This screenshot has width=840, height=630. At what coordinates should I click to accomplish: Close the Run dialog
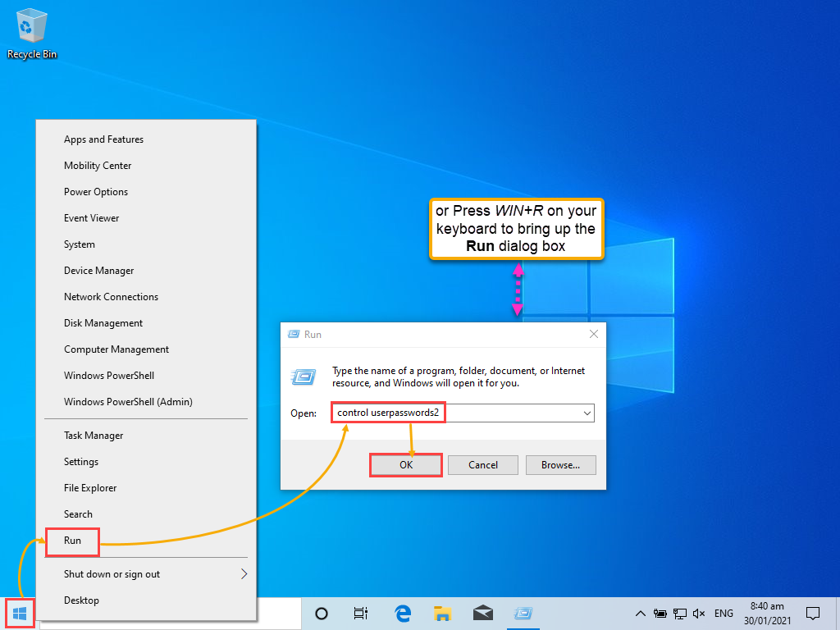[x=594, y=335]
